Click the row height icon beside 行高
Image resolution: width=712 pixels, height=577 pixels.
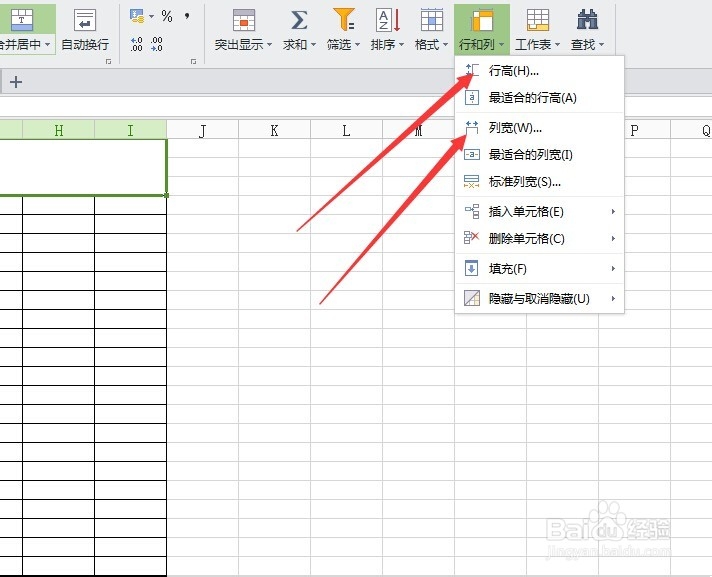click(x=472, y=70)
